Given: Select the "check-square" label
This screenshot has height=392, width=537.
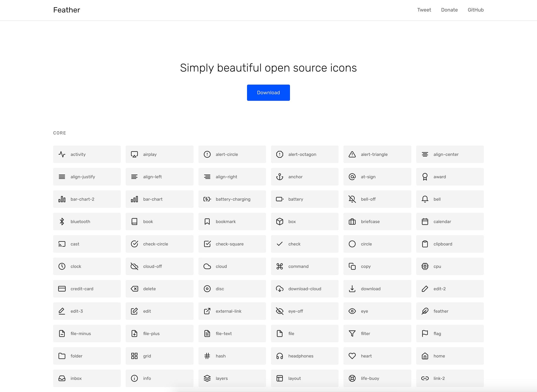Looking at the screenshot, I should point(230,244).
